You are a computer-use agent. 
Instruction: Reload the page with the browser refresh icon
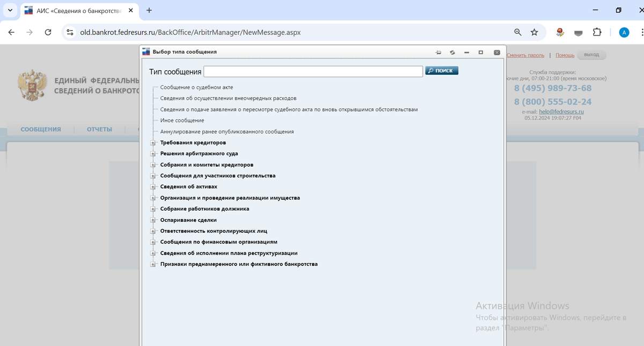point(48,32)
